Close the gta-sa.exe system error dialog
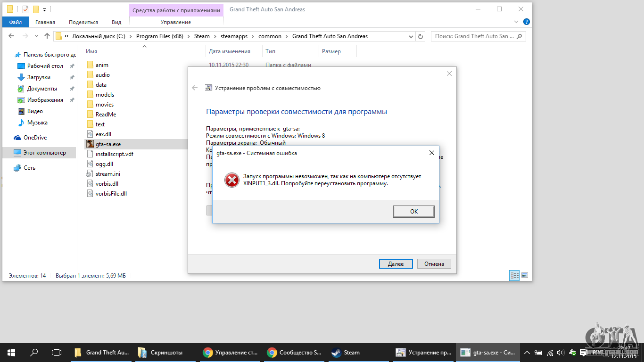Image resolution: width=644 pixels, height=362 pixels. (x=432, y=153)
